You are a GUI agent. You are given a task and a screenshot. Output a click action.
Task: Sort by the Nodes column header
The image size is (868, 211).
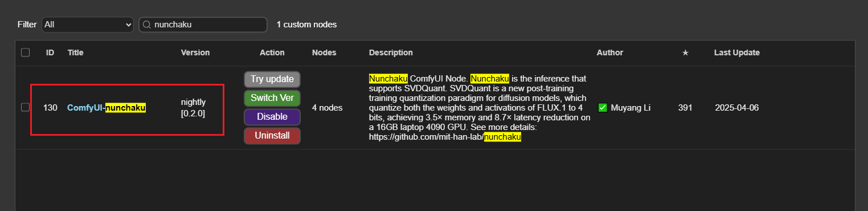tap(324, 52)
